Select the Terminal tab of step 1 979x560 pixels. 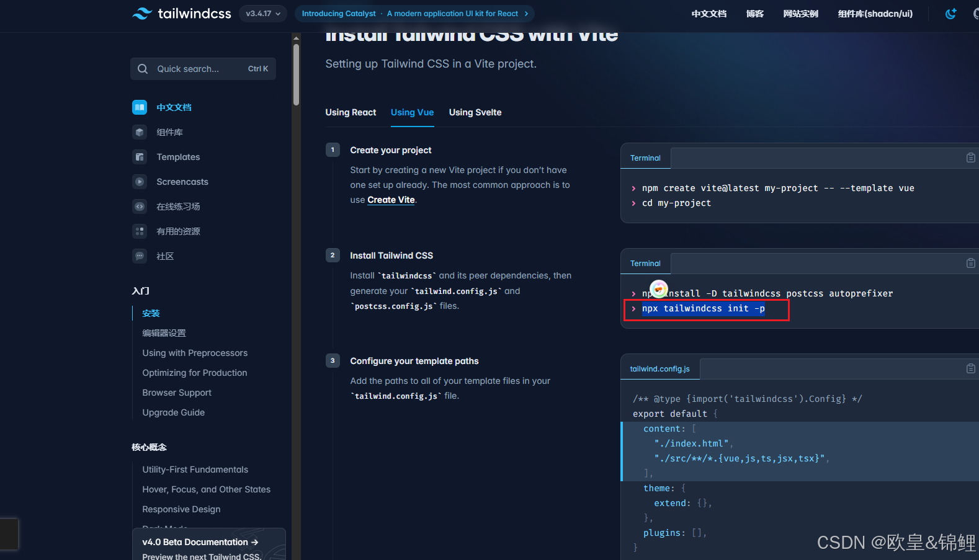pyautogui.click(x=645, y=158)
